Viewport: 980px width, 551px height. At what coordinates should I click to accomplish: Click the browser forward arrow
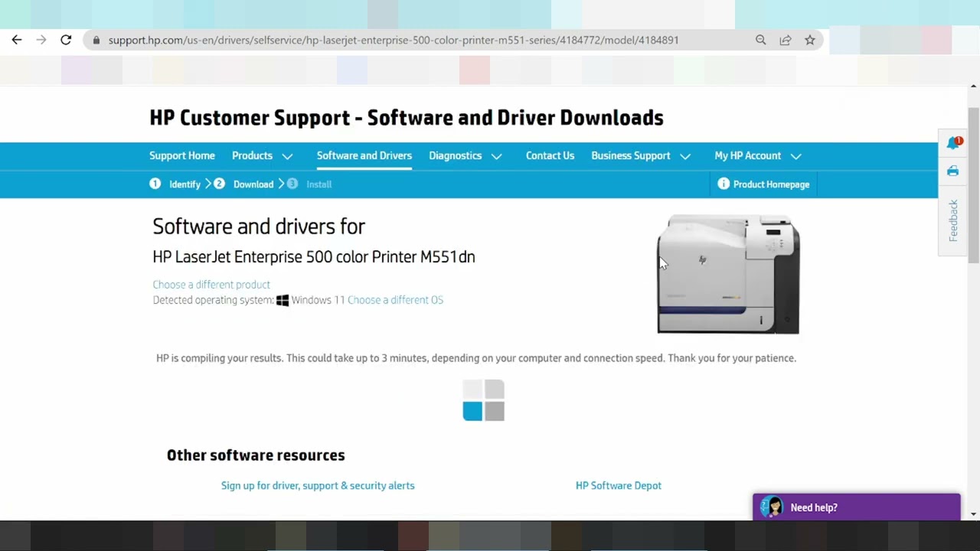(x=41, y=40)
